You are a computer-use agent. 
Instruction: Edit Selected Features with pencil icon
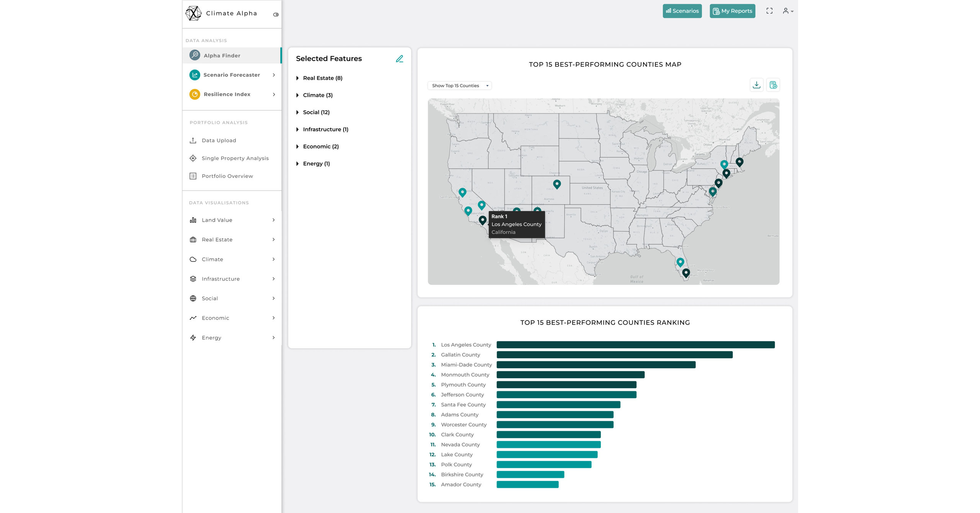coord(399,59)
